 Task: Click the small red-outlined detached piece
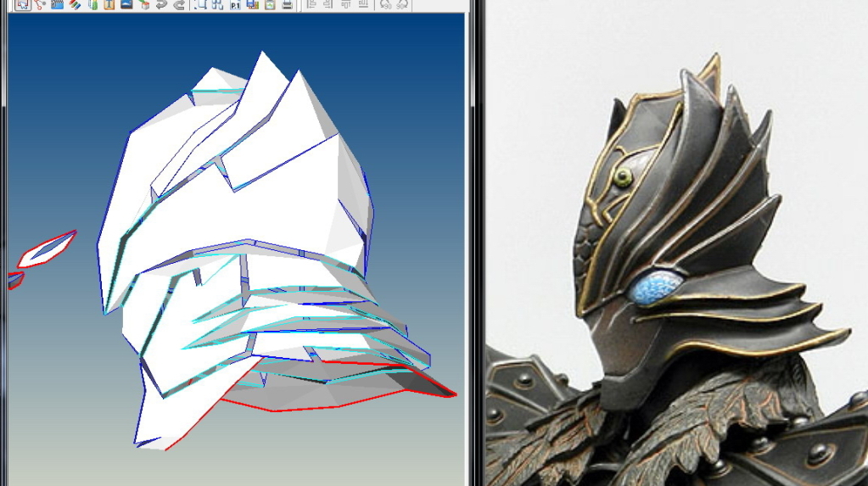coord(47,249)
